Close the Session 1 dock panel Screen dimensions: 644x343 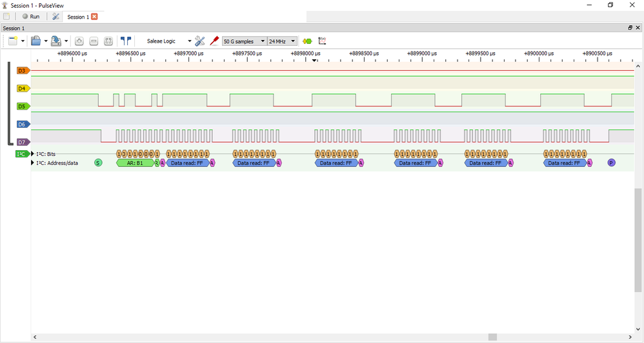click(x=638, y=28)
